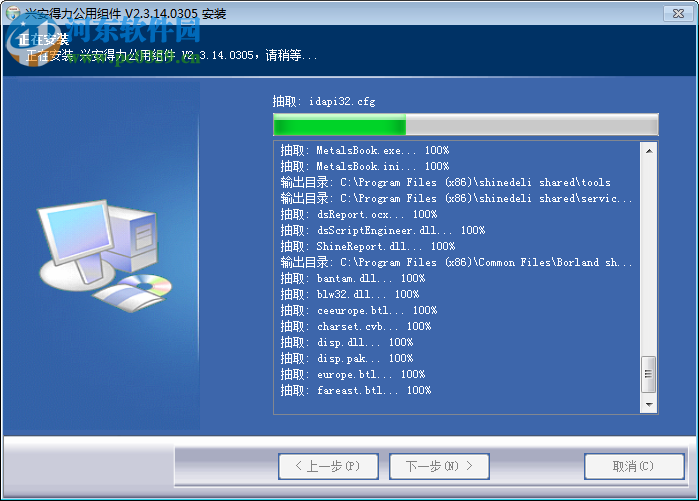Click the log list scrollbar thumb

point(649,374)
